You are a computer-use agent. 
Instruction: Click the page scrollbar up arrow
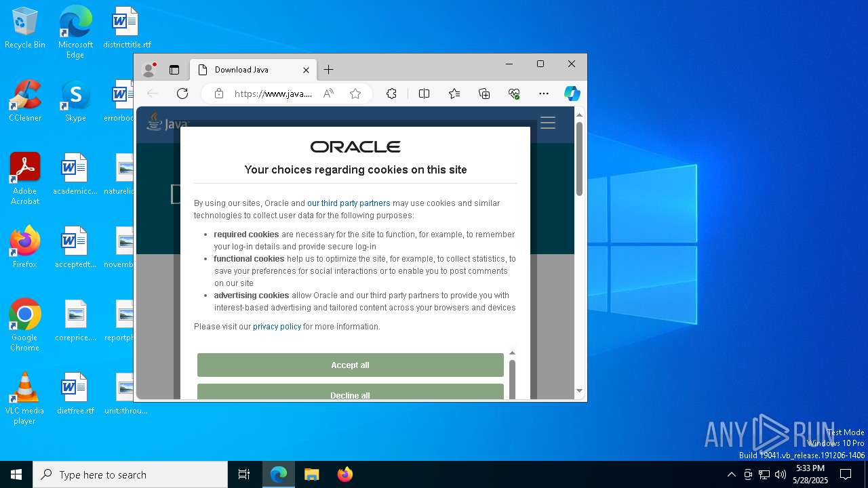click(x=579, y=115)
